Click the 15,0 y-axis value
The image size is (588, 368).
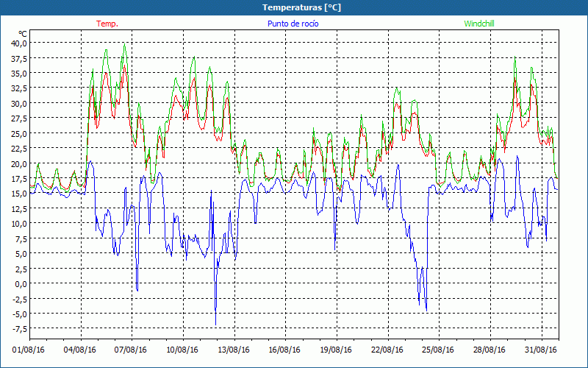(19, 194)
